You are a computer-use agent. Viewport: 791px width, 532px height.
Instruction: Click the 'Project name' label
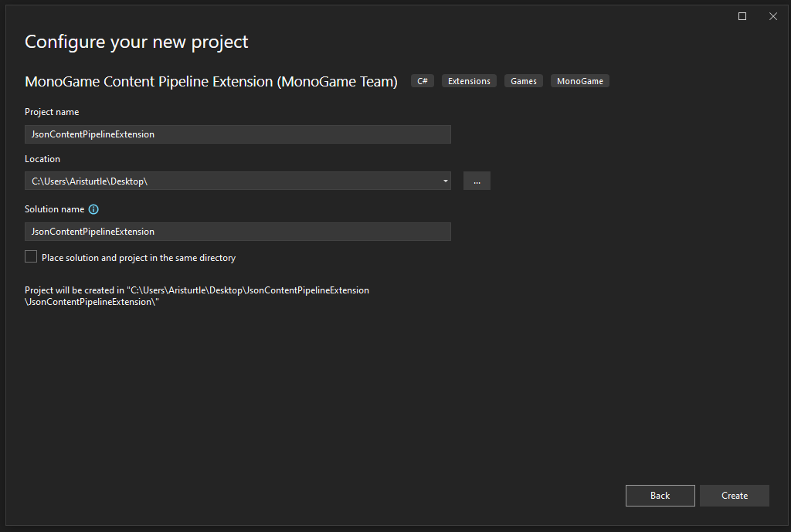pyautogui.click(x=52, y=112)
